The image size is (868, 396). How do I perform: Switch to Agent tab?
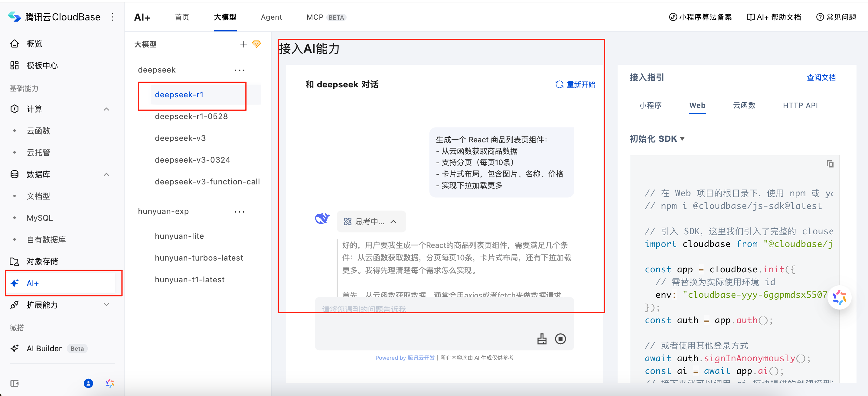pos(271,17)
